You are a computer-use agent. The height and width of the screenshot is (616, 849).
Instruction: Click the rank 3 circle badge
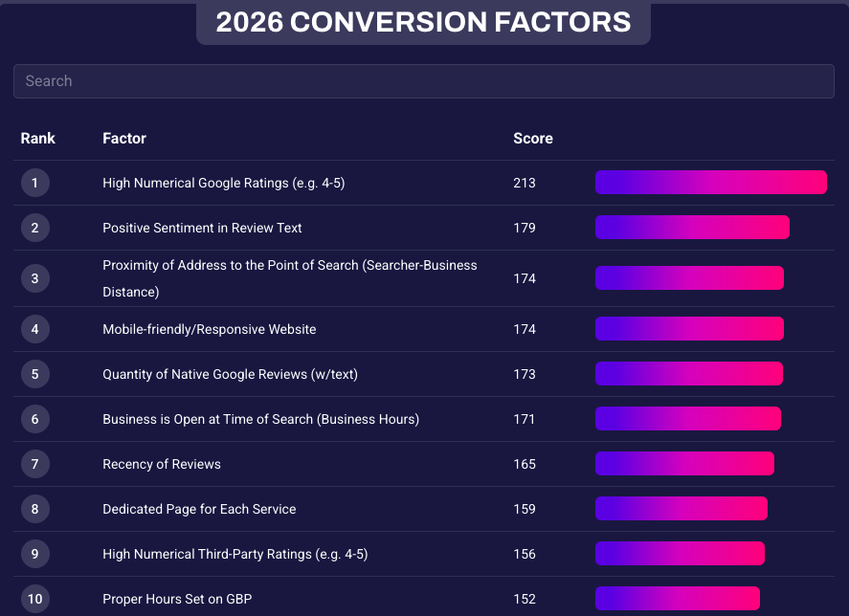pos(35,278)
